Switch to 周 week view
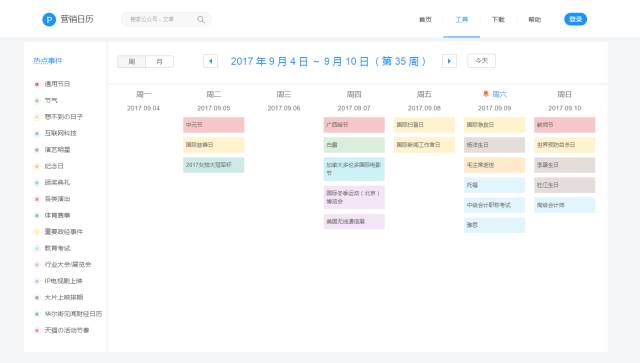 (x=131, y=61)
